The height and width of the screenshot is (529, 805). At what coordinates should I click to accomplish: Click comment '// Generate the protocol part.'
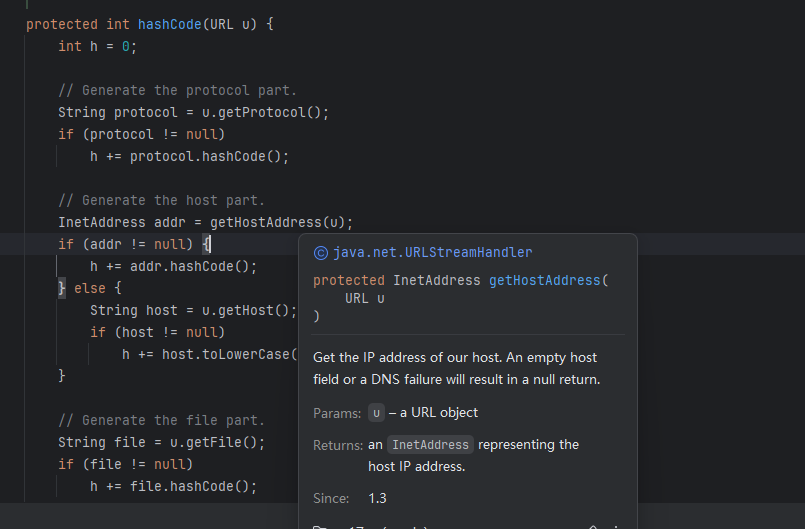coord(177,90)
